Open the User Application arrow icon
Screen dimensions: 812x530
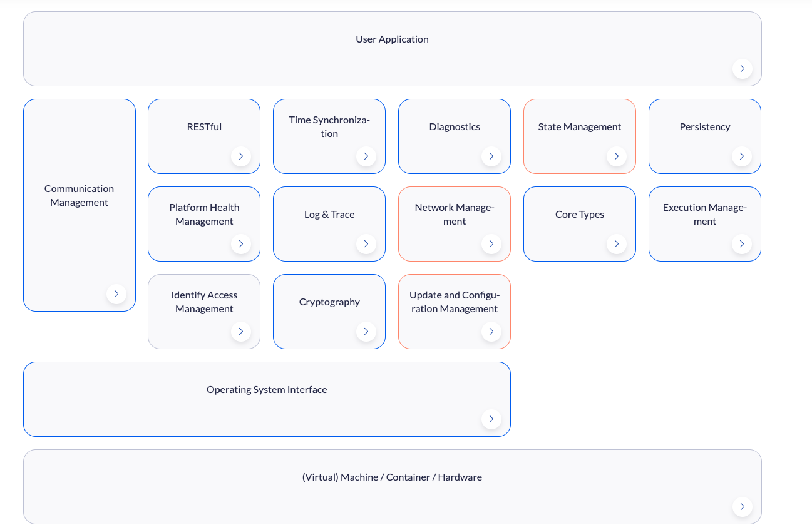[x=742, y=69]
